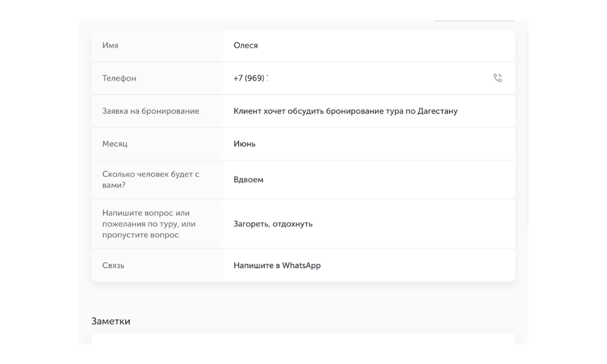Click the month value Июнь
This screenshot has width=607, height=364.
(244, 144)
